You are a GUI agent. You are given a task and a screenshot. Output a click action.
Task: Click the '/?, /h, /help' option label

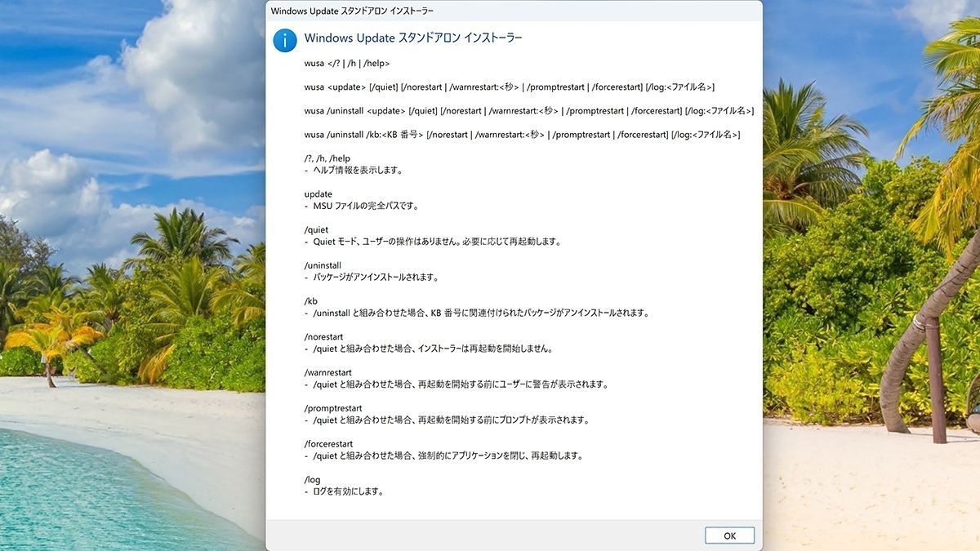pos(327,158)
